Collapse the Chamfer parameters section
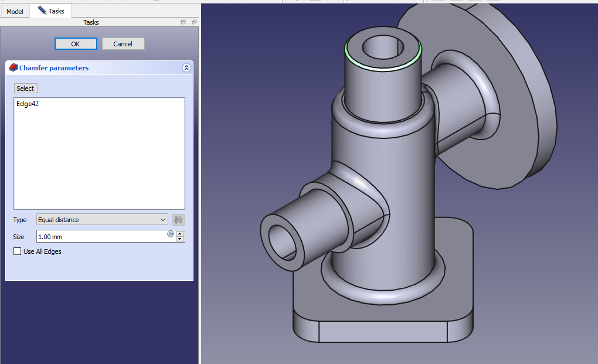Image resolution: width=598 pixels, height=364 pixels. (186, 68)
